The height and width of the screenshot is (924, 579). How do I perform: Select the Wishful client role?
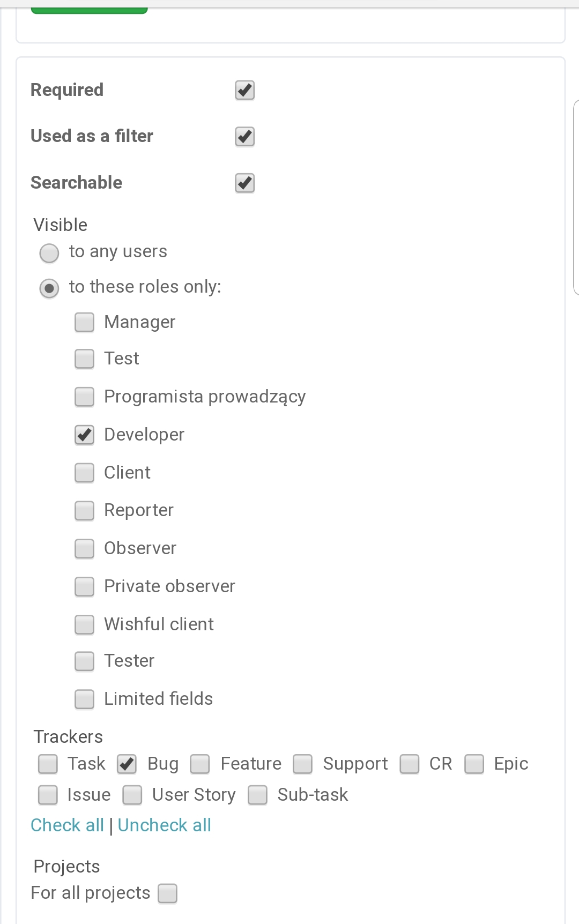click(x=84, y=625)
